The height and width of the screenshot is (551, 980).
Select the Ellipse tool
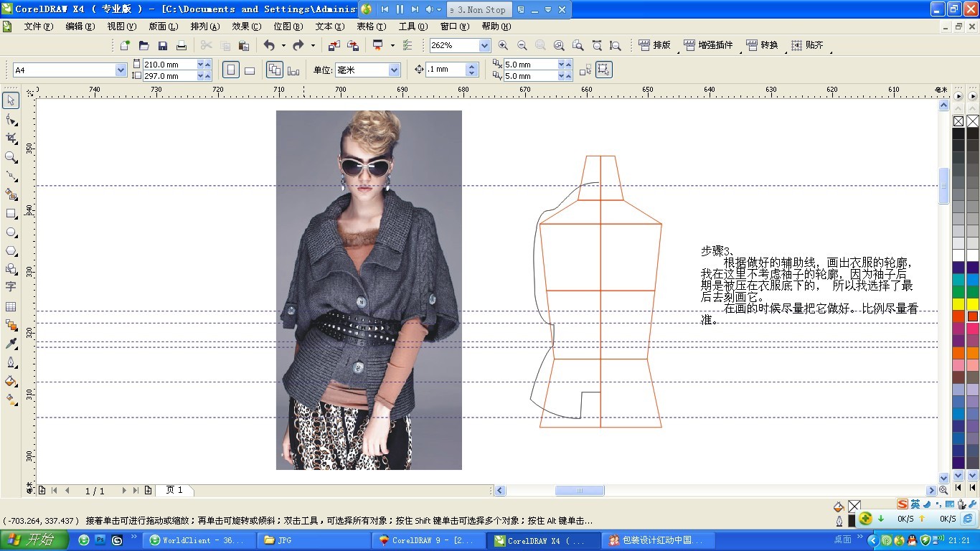tap(11, 232)
